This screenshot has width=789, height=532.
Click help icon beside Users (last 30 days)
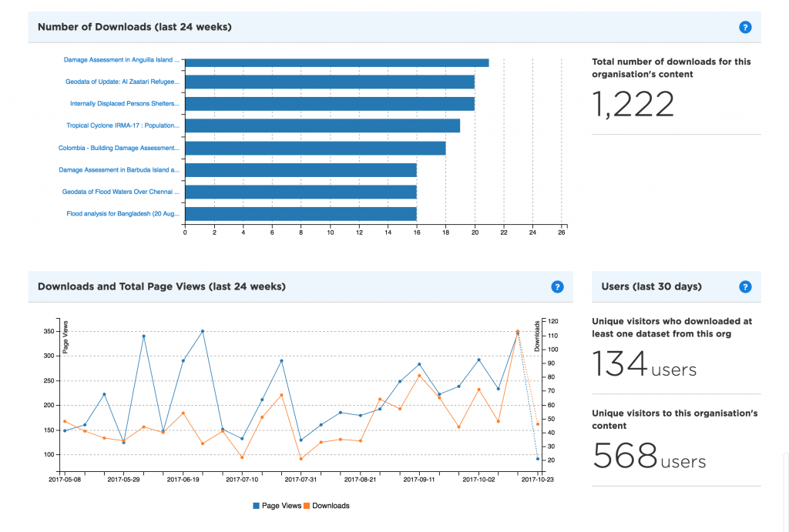(744, 286)
